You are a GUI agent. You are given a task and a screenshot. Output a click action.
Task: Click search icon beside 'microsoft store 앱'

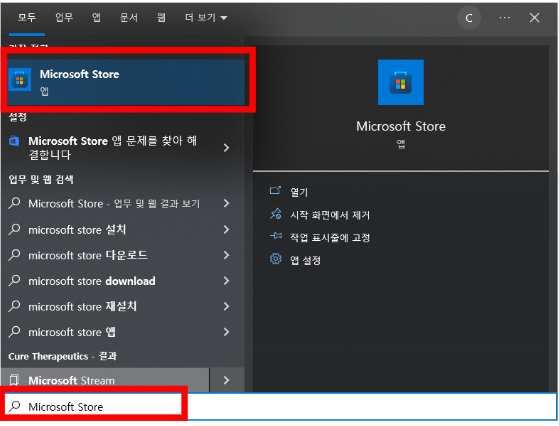(14, 332)
